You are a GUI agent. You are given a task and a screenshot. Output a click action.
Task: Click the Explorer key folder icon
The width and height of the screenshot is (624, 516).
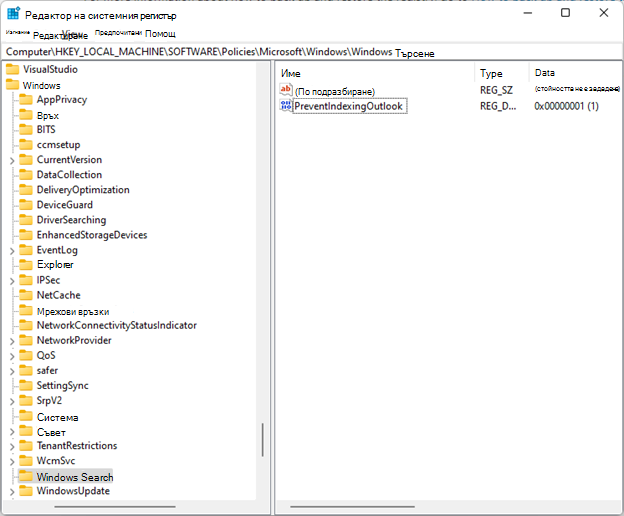pyautogui.click(x=26, y=265)
